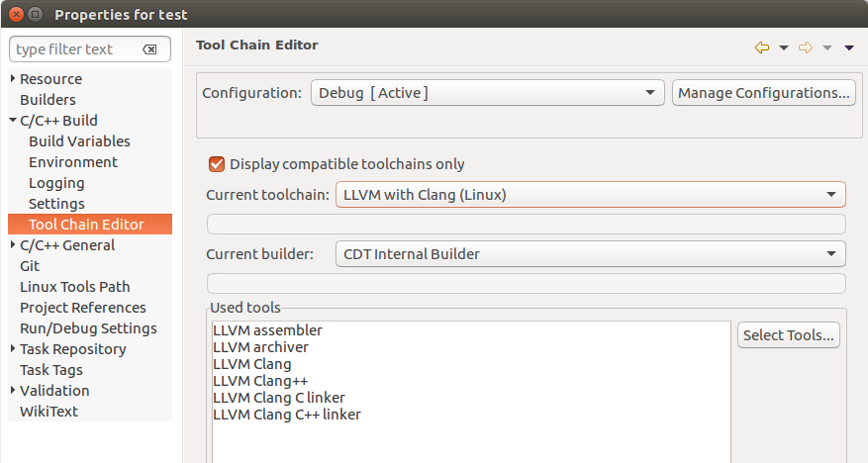Expand the Task Repository tree node
The width and height of the screenshot is (868, 463).
[13, 349]
